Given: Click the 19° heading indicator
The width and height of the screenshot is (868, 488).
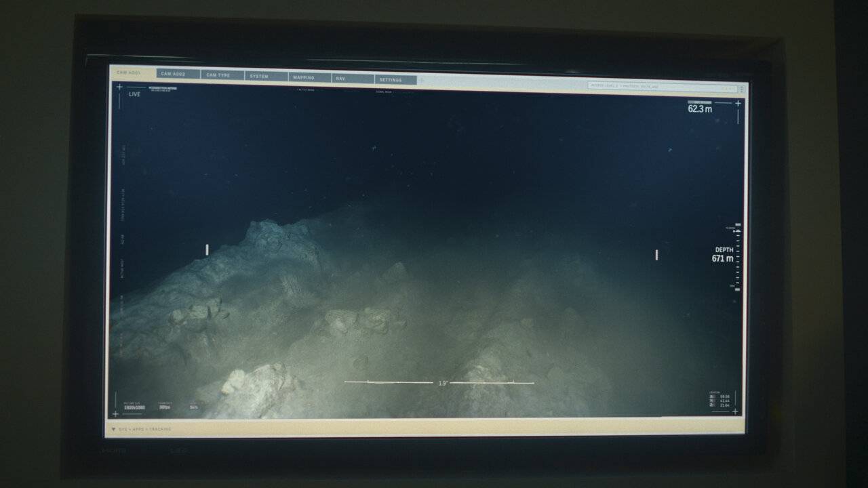Looking at the screenshot, I should (x=442, y=383).
